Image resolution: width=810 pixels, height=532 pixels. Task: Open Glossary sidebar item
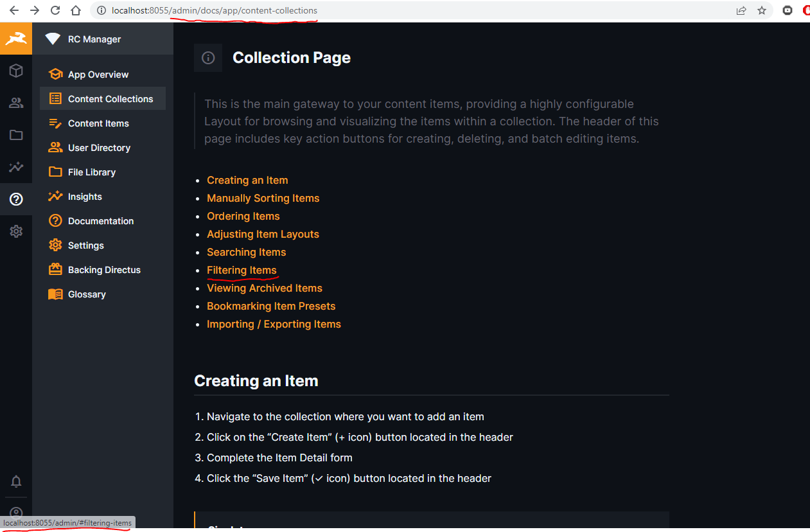(x=103, y=294)
